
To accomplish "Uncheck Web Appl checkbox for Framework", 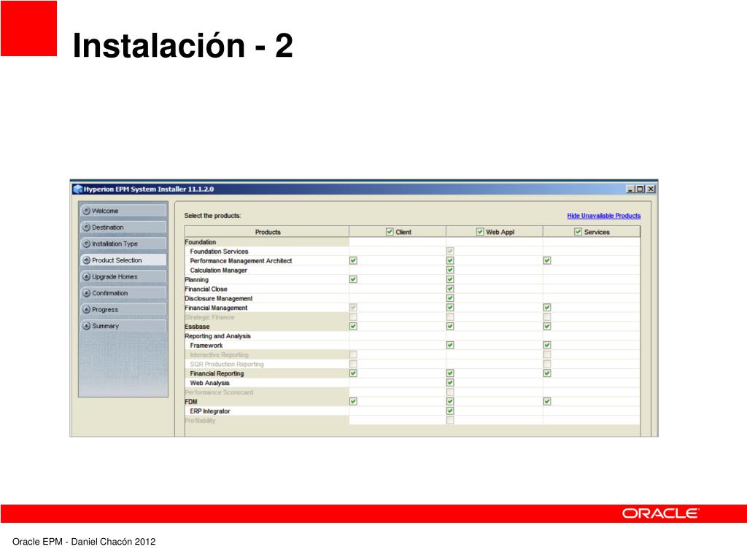I will coord(449,345).
